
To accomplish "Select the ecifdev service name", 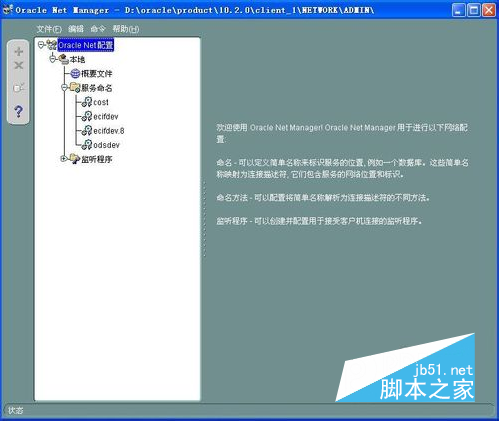I will coord(106,117).
